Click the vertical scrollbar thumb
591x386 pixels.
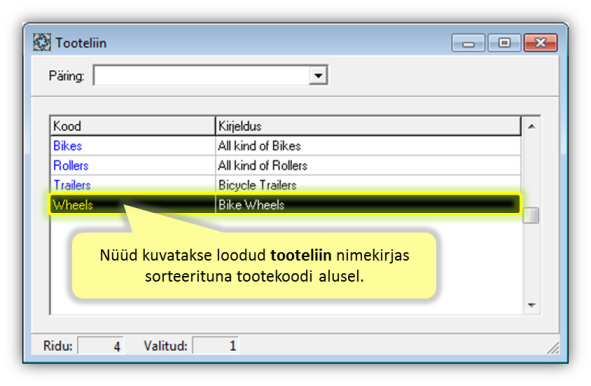click(x=531, y=215)
